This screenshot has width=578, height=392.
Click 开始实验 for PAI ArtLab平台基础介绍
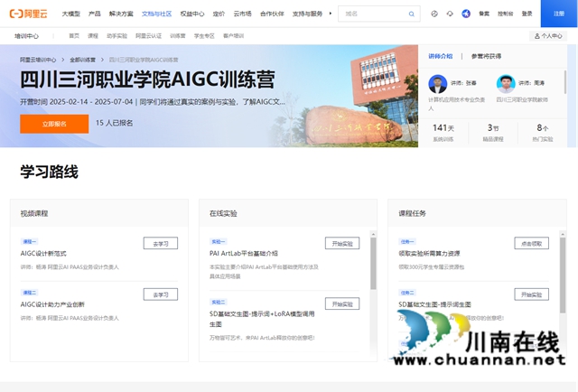[342, 243]
